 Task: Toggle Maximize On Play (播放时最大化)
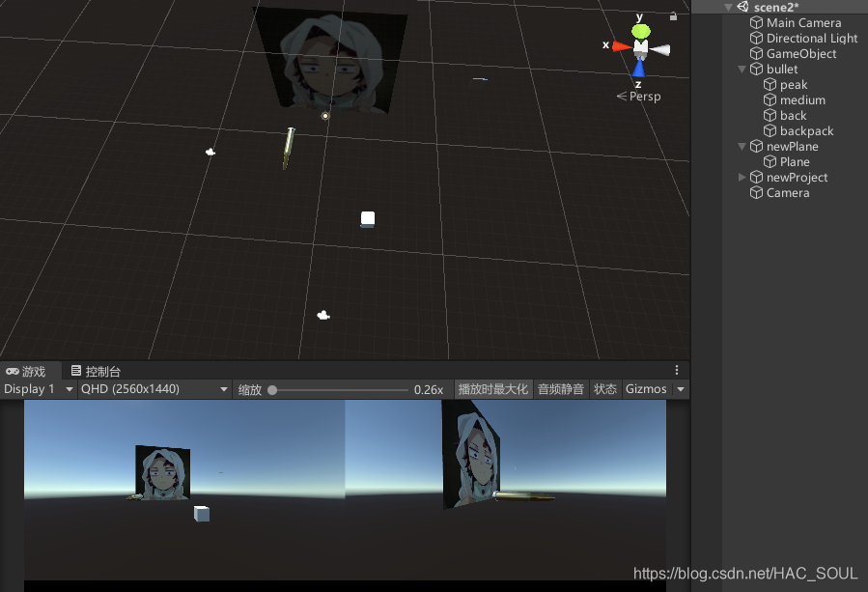tap(492, 389)
